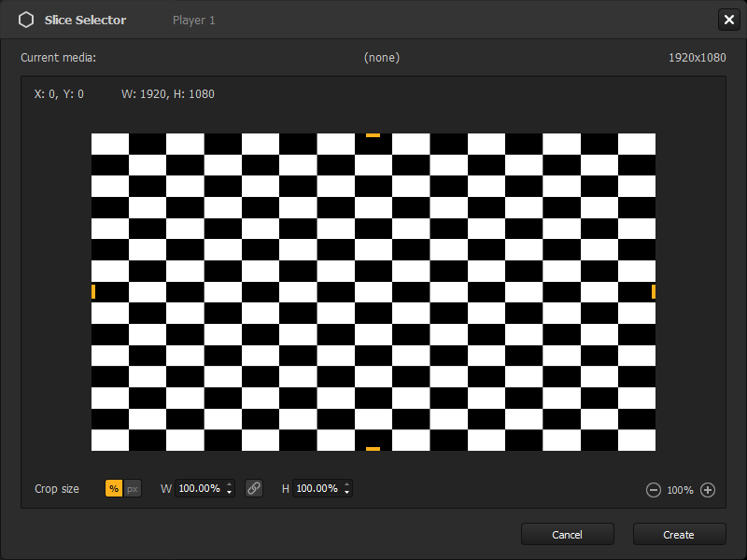Click the Create button
747x560 pixels.
click(679, 534)
